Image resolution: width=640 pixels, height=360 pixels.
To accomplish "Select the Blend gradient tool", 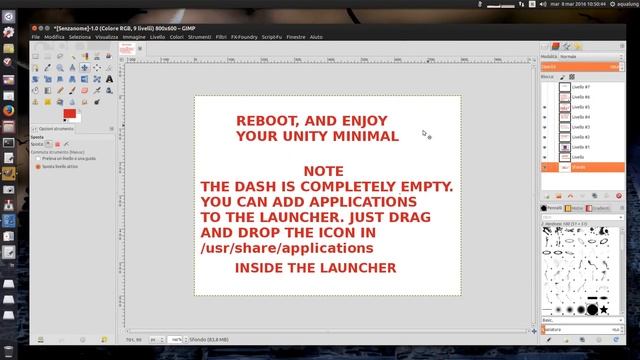I will coord(48,91).
